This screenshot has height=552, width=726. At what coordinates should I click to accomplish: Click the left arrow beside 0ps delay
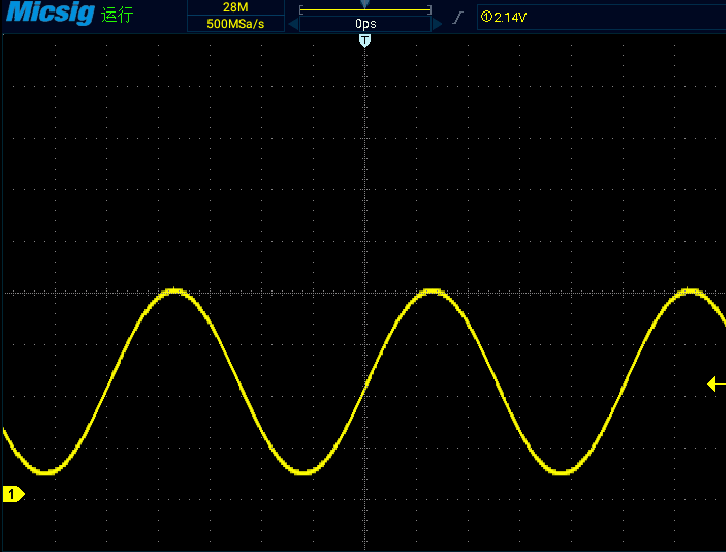coord(293,24)
